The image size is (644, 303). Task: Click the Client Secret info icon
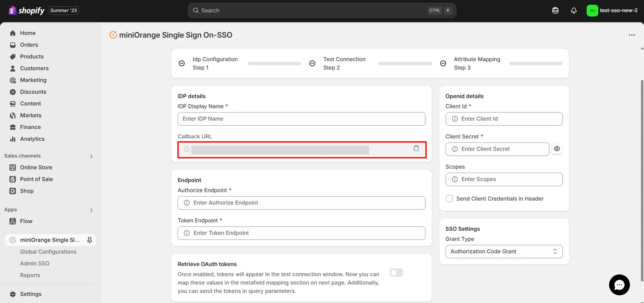pos(455,149)
